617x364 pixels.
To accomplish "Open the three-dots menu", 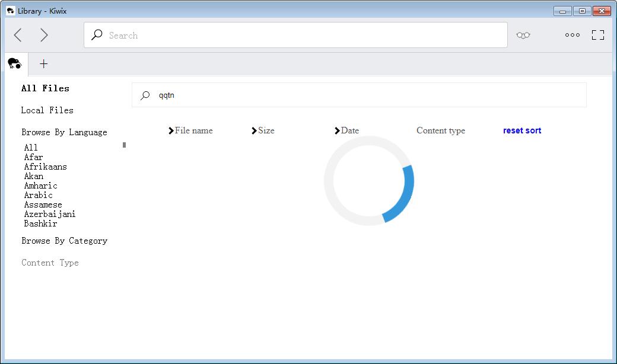I will coord(572,35).
